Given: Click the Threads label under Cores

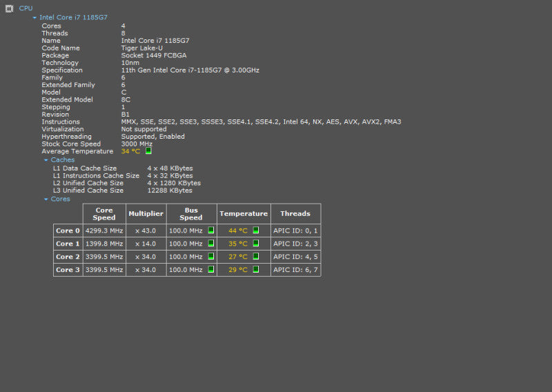Looking at the screenshot, I should tap(55, 33).
